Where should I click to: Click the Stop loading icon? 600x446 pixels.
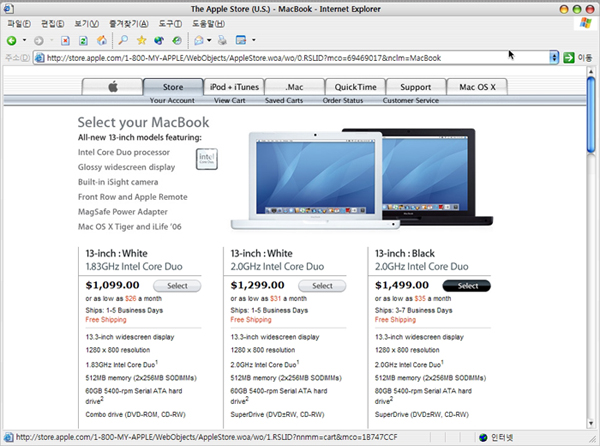(x=65, y=40)
